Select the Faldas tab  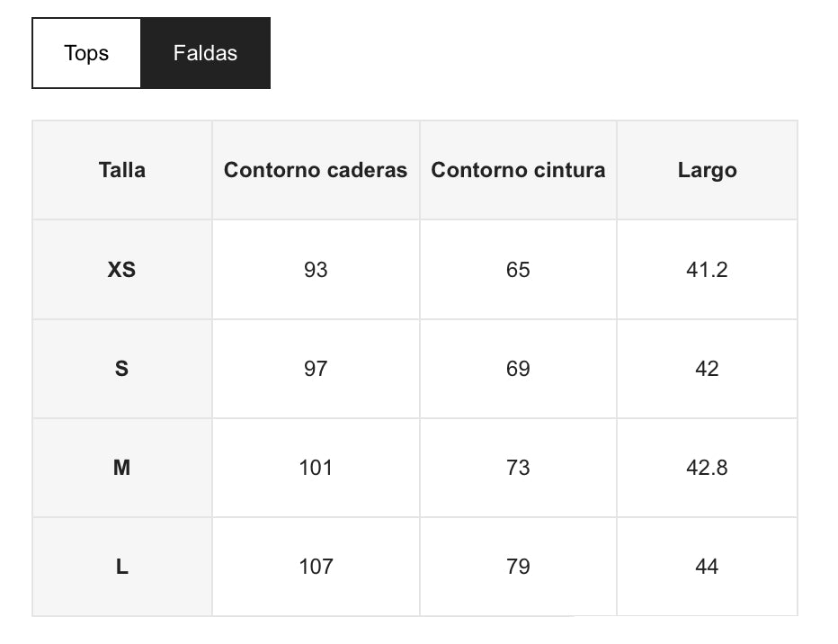pos(205,53)
